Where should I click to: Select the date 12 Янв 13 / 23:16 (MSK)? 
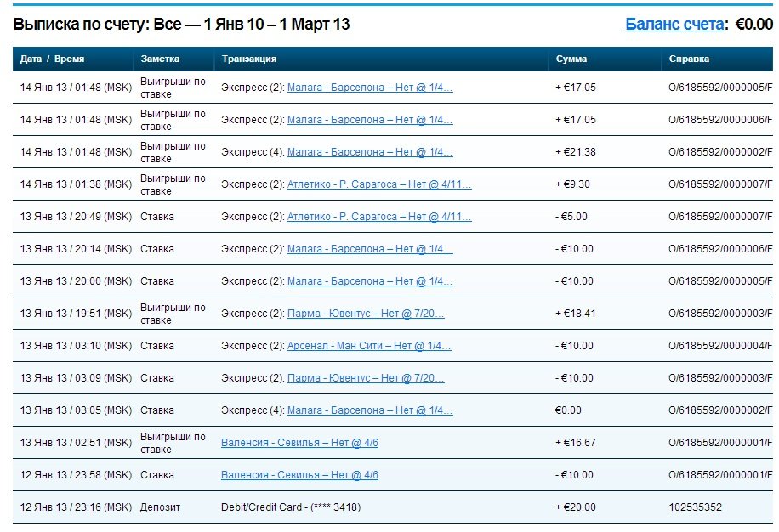tap(76, 507)
